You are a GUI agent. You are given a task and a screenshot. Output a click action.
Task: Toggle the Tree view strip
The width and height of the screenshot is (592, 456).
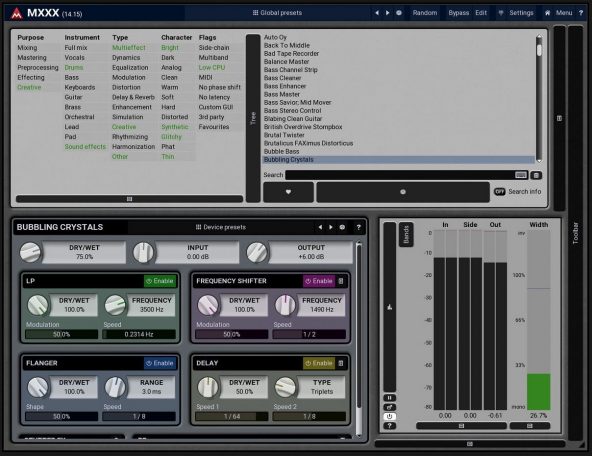pos(253,118)
